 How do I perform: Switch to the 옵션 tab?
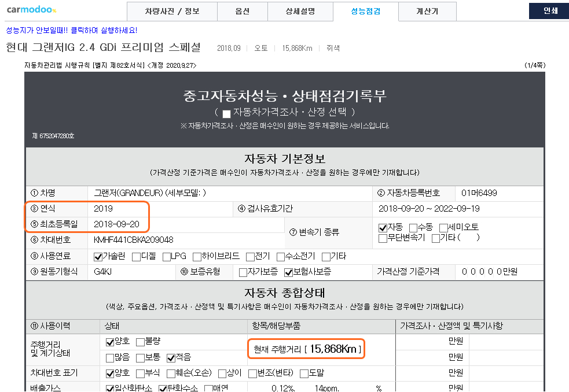(x=243, y=11)
